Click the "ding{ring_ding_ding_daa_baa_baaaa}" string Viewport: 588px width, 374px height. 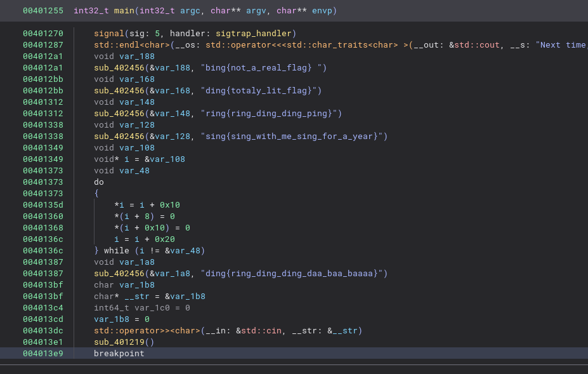click(294, 274)
